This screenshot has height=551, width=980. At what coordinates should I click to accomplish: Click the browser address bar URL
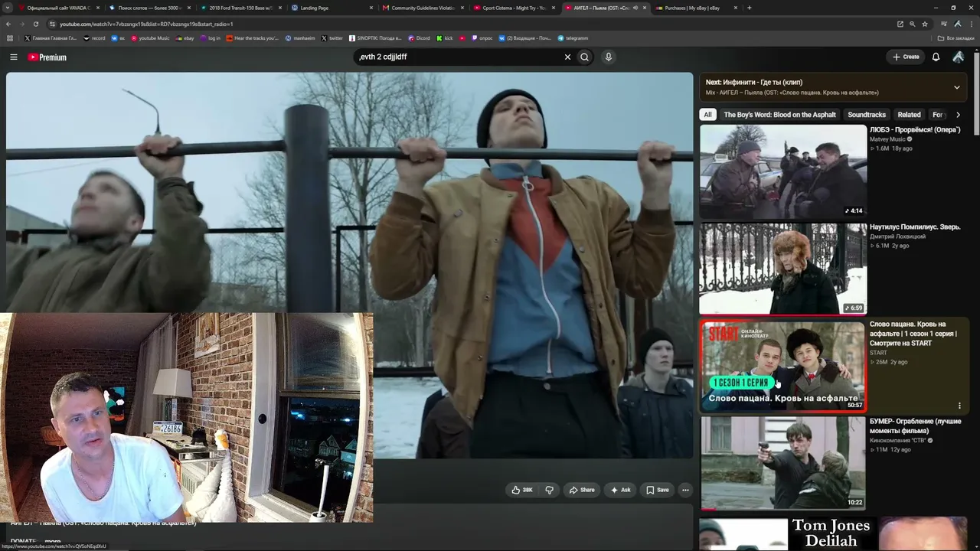[x=146, y=24]
